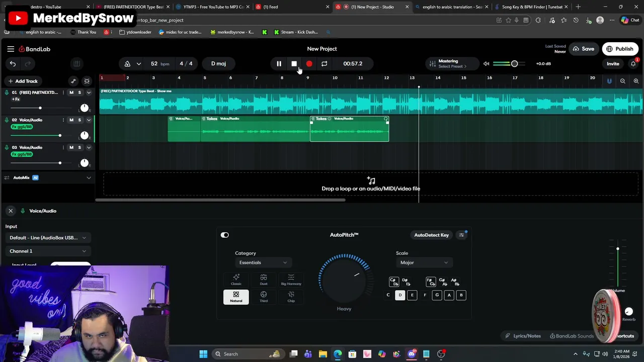Image resolution: width=644 pixels, height=362 pixels.
Task: Open Input device dropdown Default - Line
Action: pyautogui.click(x=48, y=238)
